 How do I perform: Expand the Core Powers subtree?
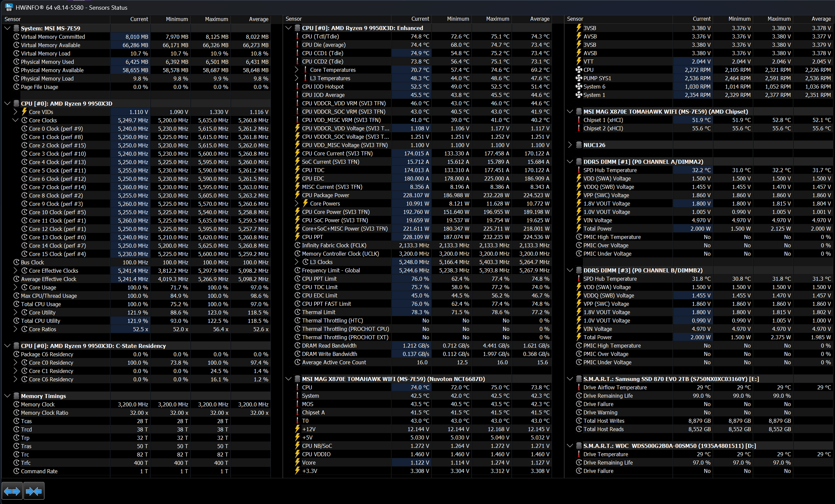tap(296, 204)
